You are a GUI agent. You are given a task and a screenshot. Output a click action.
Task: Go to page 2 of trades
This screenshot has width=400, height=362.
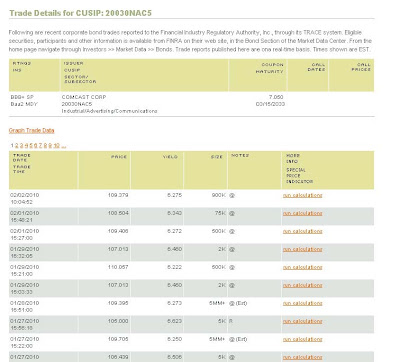pyautogui.click(x=17, y=146)
